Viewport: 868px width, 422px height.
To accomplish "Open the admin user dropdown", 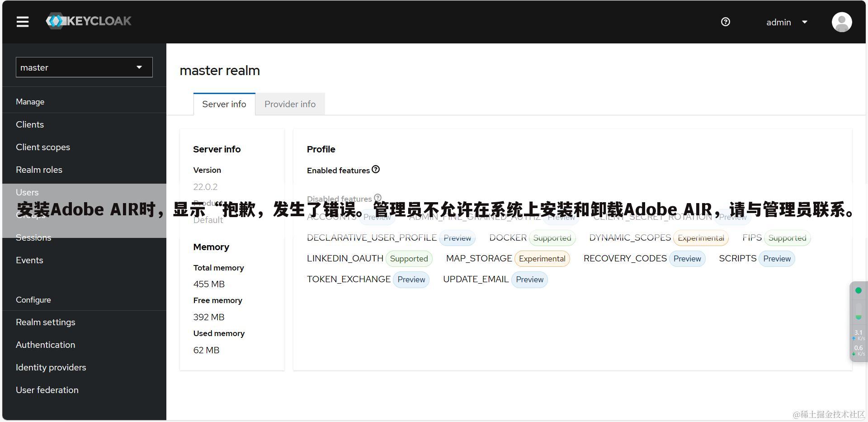I will 787,22.
